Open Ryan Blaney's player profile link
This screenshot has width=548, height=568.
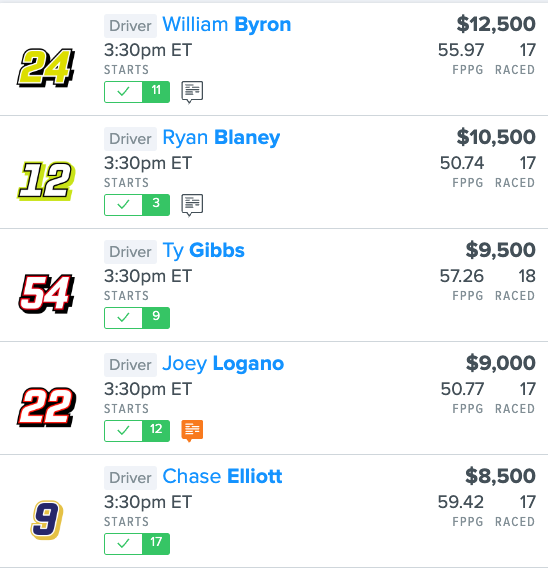pos(221,138)
